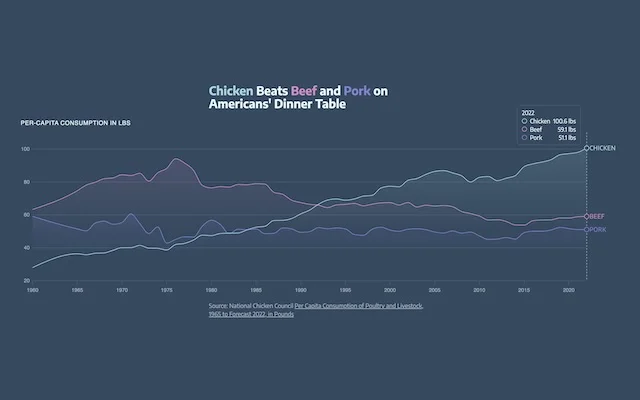640x400 pixels.
Task: Click the PORK line label
Action: click(x=598, y=229)
